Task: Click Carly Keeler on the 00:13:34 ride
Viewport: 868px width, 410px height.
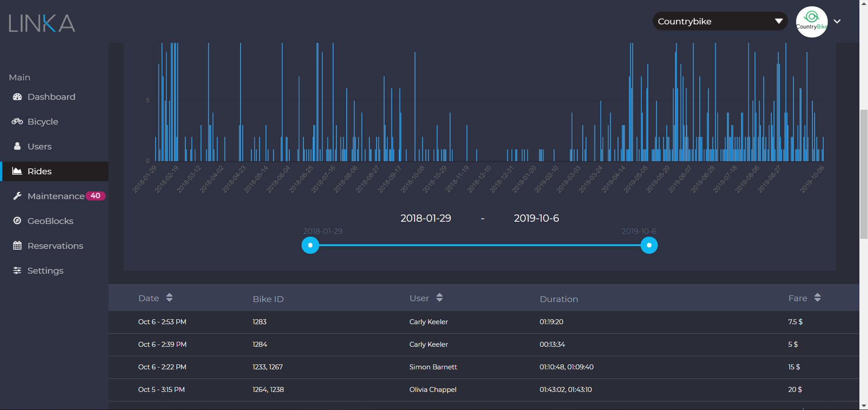Action: click(x=429, y=345)
